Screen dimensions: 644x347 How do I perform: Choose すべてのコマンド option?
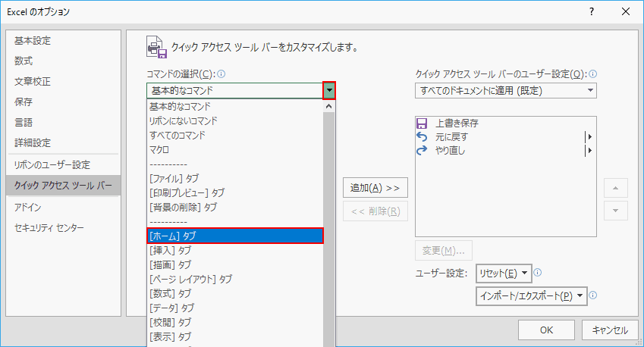click(235, 136)
